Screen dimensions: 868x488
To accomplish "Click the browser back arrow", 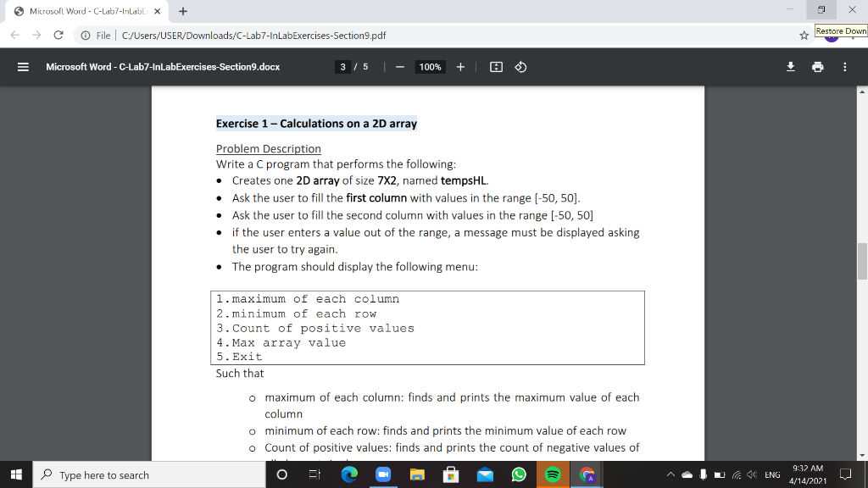I will [x=14, y=36].
